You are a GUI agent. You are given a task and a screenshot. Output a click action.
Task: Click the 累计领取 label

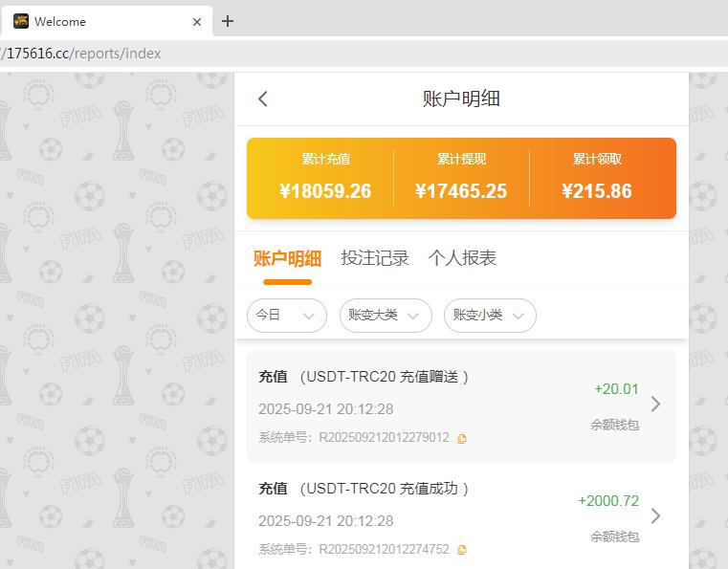(x=597, y=159)
